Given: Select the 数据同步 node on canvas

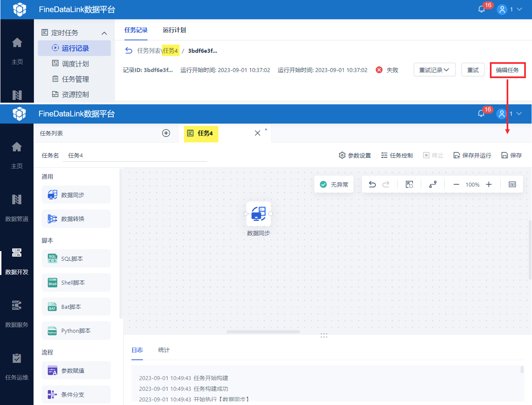Looking at the screenshot, I should tap(258, 214).
